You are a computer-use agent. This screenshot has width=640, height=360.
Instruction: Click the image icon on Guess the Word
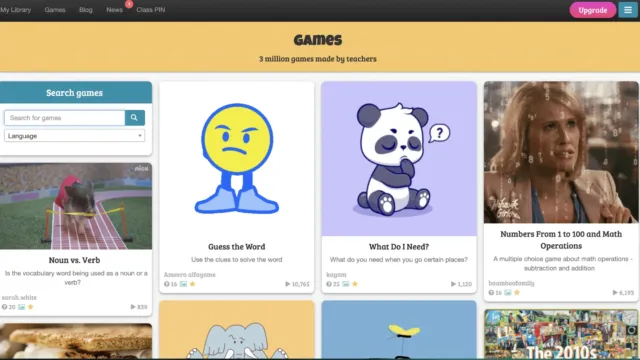183,284
